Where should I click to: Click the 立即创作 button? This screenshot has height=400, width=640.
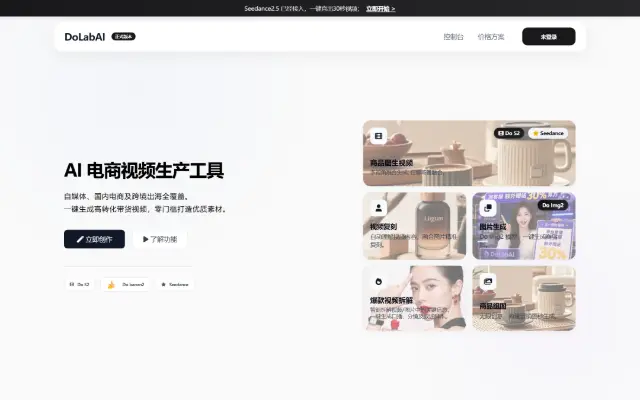click(x=94, y=239)
